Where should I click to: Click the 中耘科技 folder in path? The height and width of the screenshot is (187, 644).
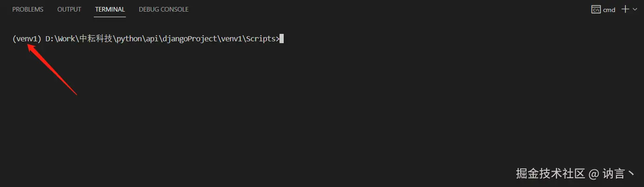(96, 39)
